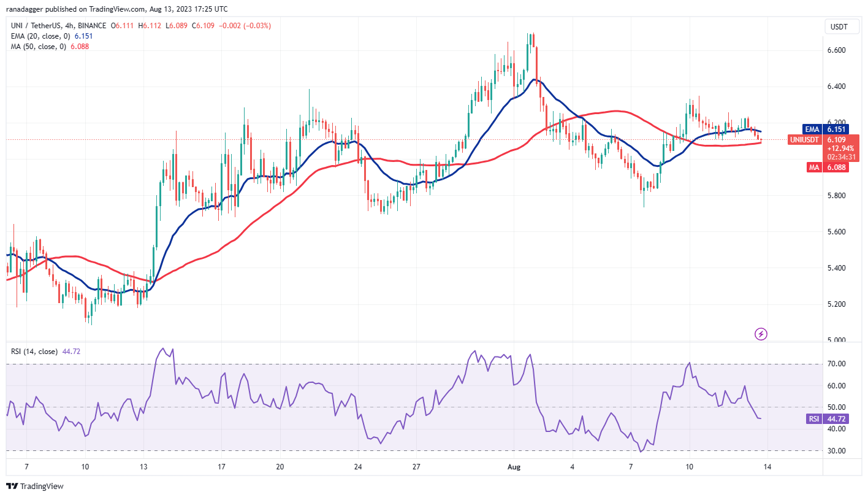Toggle visibility of the MA 50 indicator legend
This screenshot has width=868, height=497.
pos(39,46)
